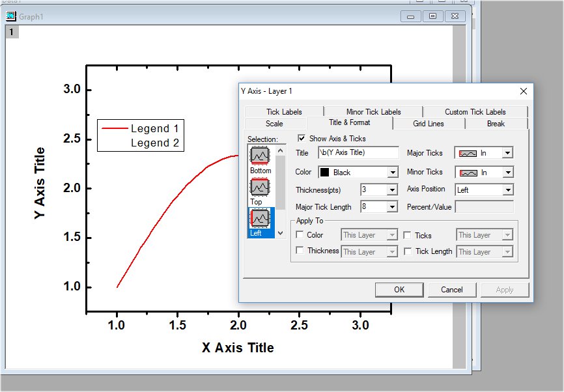The height and width of the screenshot is (392, 564).
Task: Select the Left axis icon in Selection list
Action: (x=260, y=218)
